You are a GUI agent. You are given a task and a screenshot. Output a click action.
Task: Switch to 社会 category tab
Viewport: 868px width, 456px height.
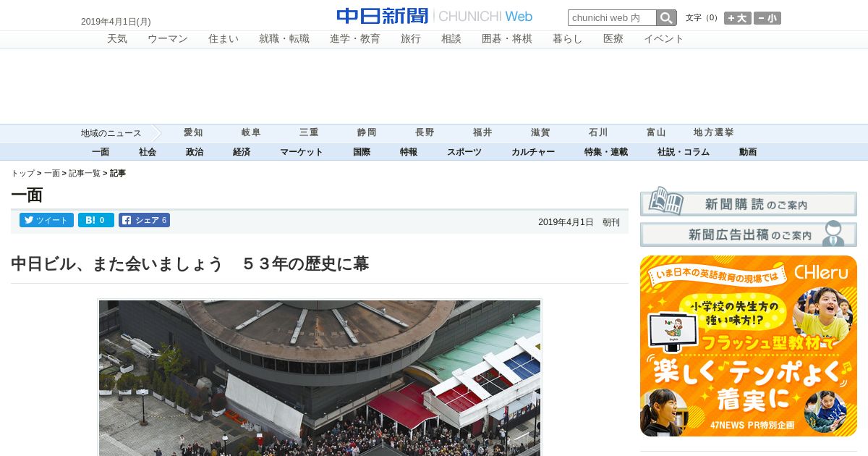click(x=148, y=152)
